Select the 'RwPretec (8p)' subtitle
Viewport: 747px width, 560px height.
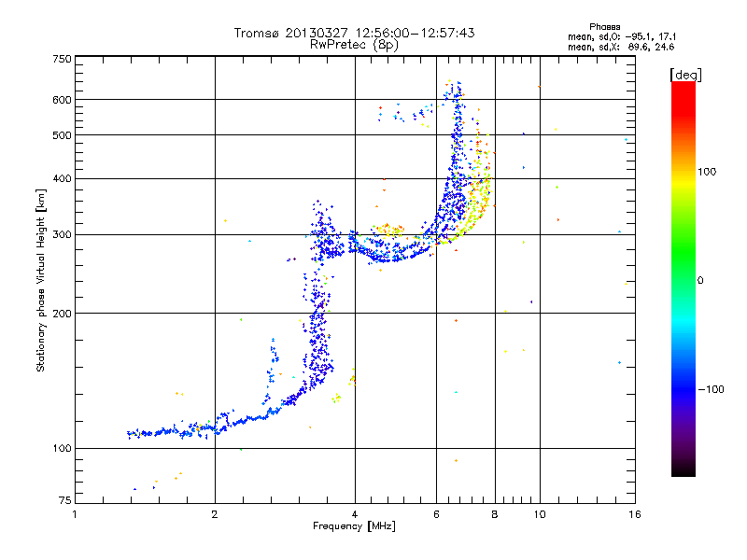(354, 45)
